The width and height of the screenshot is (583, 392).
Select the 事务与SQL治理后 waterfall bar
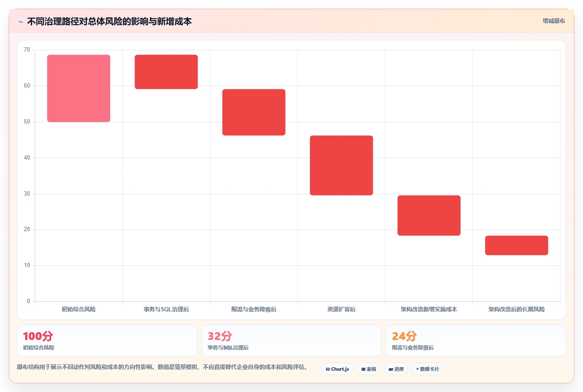(x=166, y=72)
